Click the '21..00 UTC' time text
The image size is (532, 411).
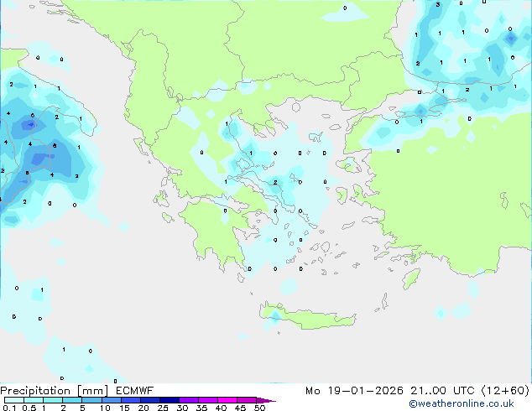coord(442,391)
